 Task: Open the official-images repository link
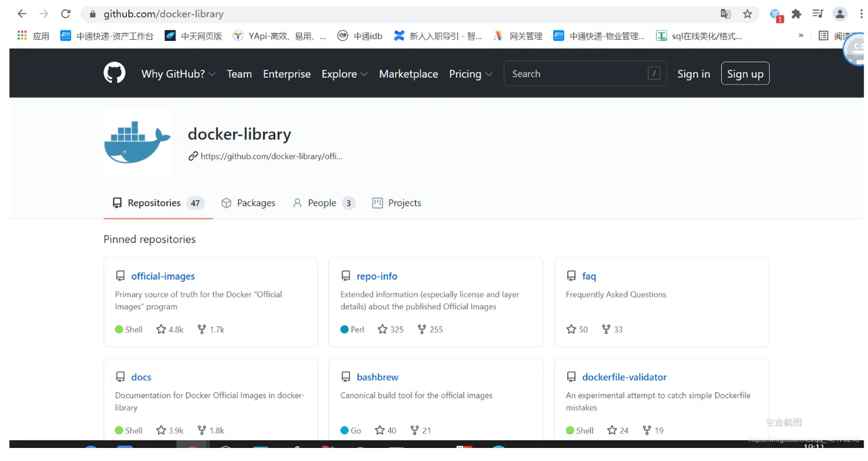pyautogui.click(x=163, y=276)
